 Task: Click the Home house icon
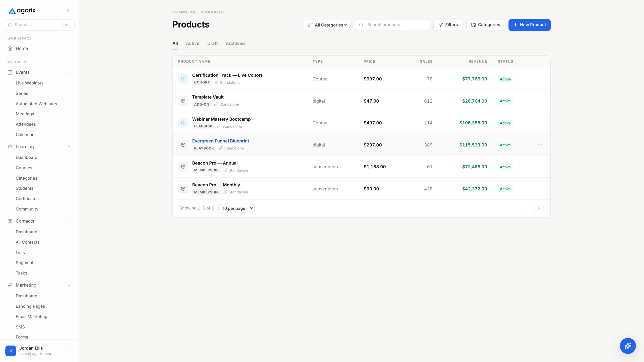(x=10, y=48)
